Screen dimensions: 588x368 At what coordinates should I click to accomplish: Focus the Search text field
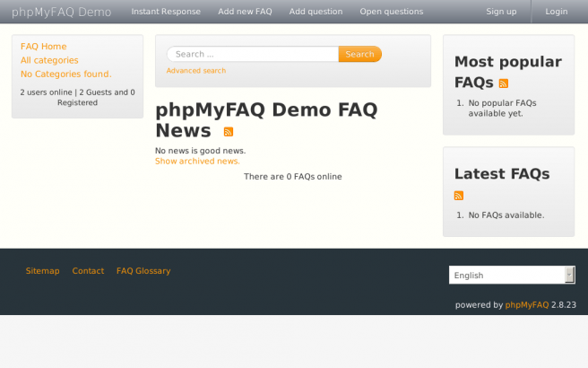(x=253, y=55)
